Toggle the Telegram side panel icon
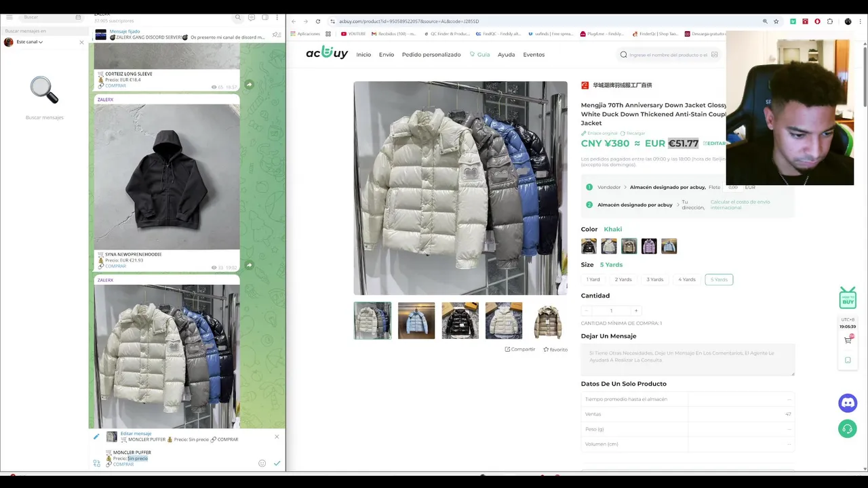This screenshot has width=868, height=488. click(x=265, y=17)
